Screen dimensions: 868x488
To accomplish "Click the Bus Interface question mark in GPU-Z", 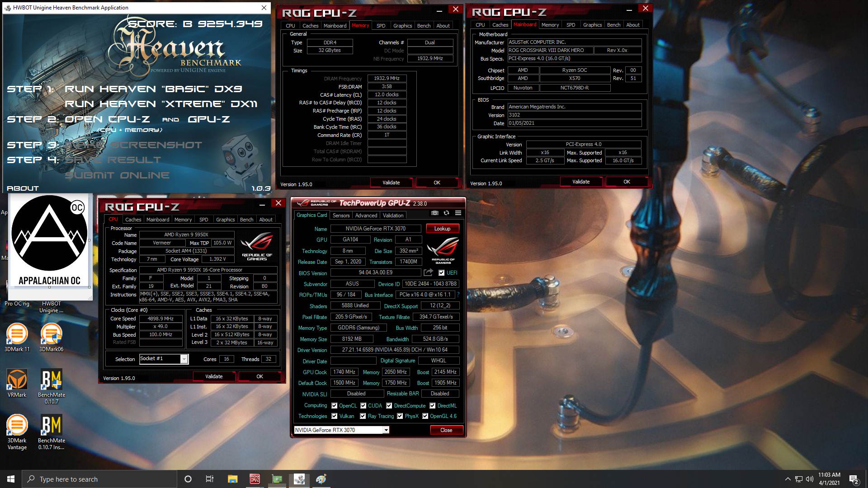I will 458,295.
